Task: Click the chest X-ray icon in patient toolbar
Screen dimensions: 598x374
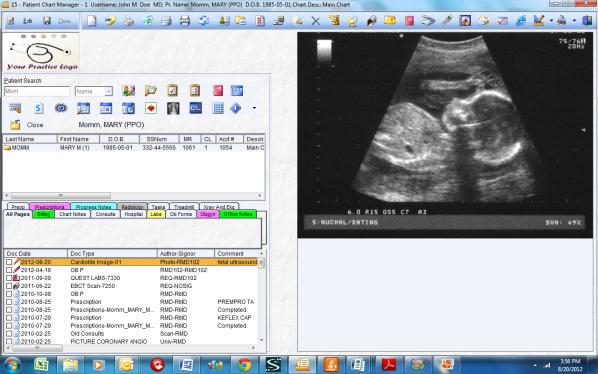Action: coord(173,109)
